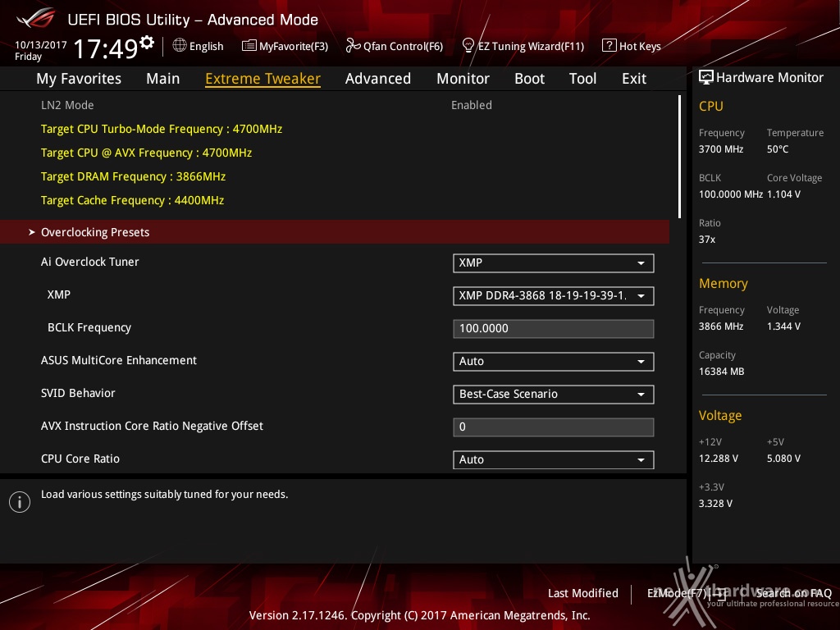The image size is (840, 630).
Task: Open the Monitor tab
Action: (x=463, y=79)
